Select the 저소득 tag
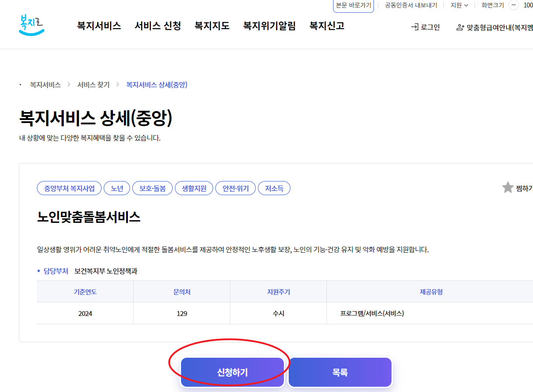 pos(274,189)
